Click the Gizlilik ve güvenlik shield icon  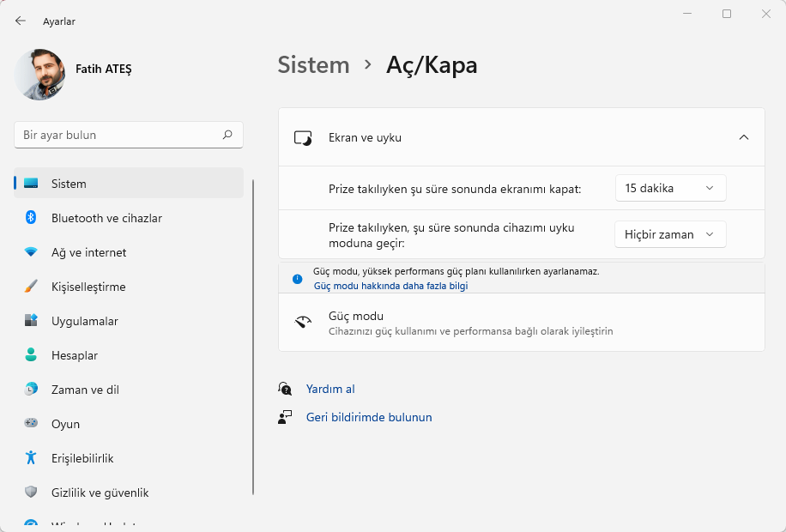pos(31,493)
